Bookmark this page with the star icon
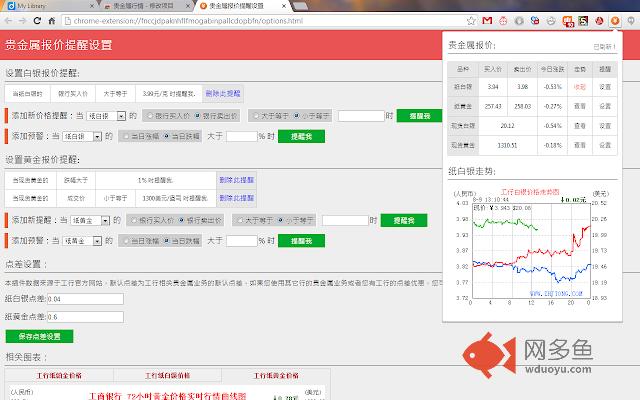This screenshot has height=400, width=640. (471, 20)
